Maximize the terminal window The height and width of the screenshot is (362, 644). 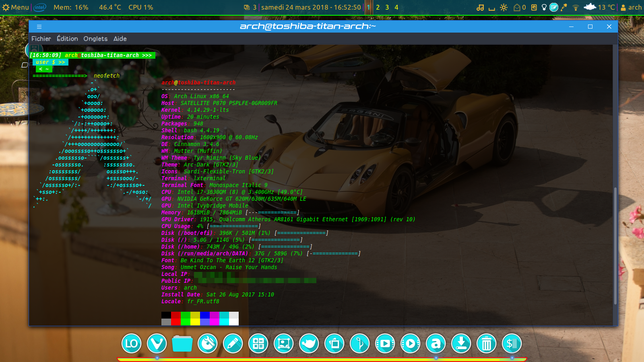590,27
